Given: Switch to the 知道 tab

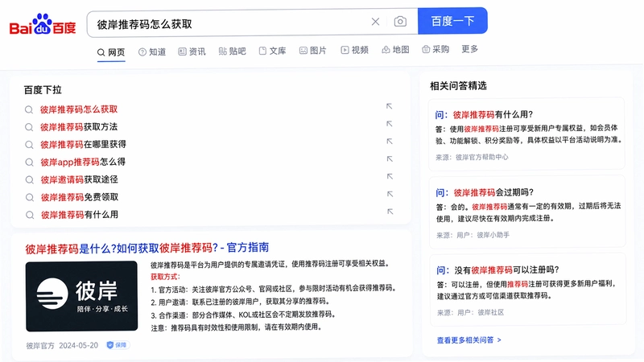Looking at the screenshot, I should coord(152,51).
